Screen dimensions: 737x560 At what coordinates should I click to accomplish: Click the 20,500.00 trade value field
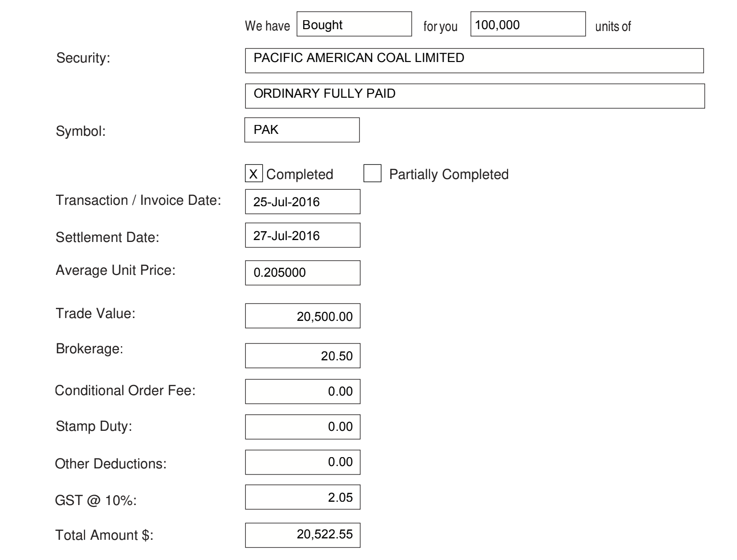click(x=303, y=316)
